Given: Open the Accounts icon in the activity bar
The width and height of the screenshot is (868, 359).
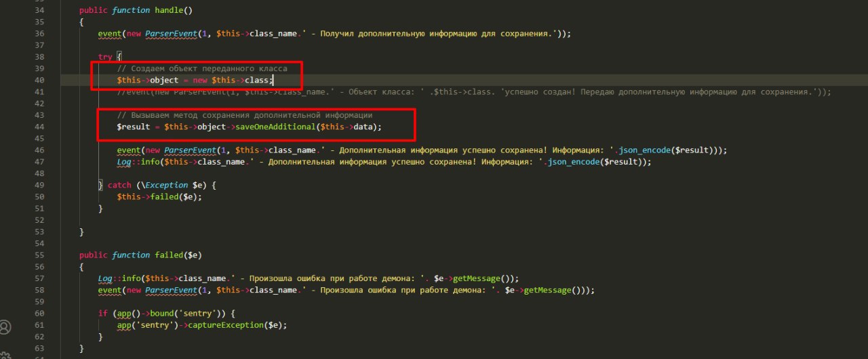Looking at the screenshot, I should pyautogui.click(x=5, y=327).
